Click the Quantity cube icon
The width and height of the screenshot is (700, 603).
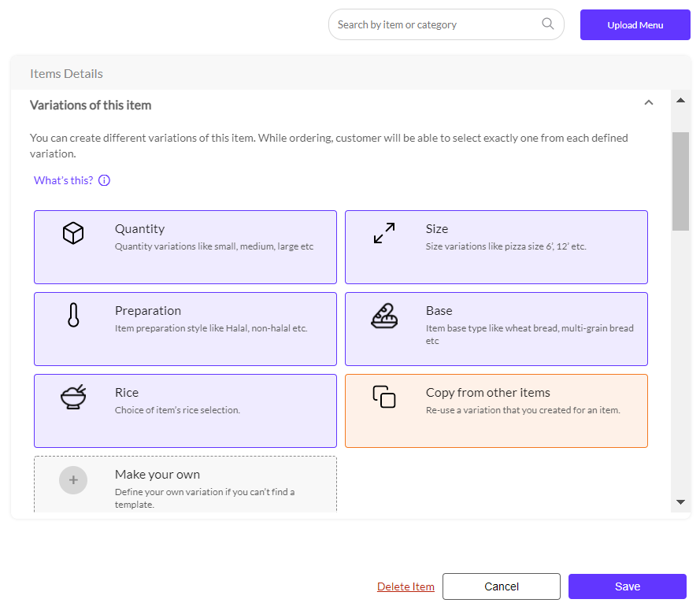tap(73, 233)
